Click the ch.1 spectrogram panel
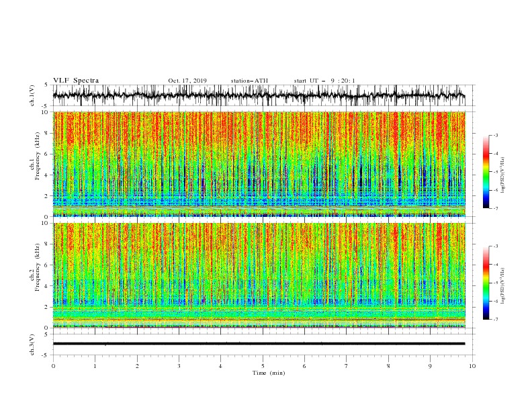The image size is (532, 411). 259,164
